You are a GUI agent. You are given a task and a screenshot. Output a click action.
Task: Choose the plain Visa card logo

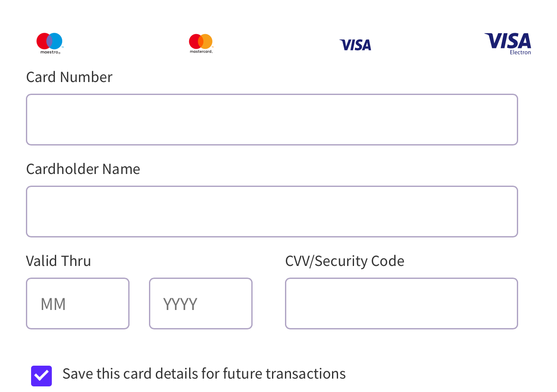coord(355,45)
